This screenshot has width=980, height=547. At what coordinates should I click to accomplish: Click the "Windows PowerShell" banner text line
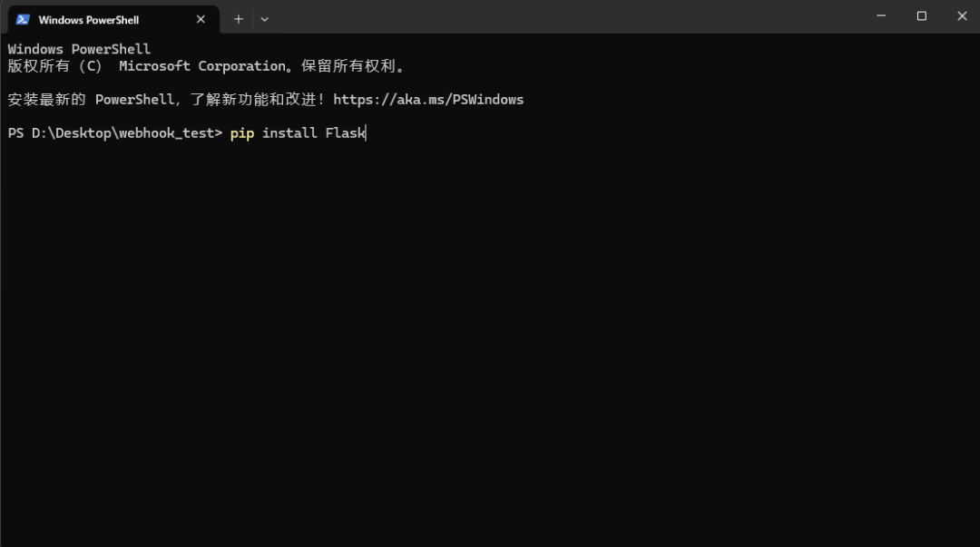(x=79, y=49)
